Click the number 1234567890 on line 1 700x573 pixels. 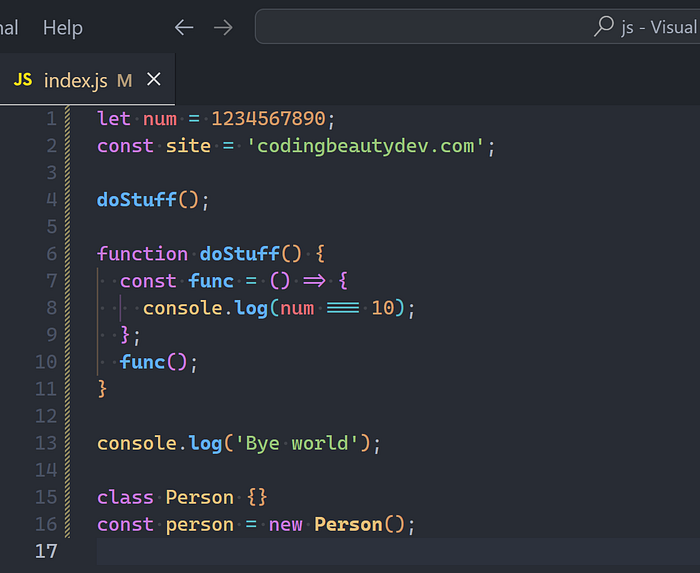click(x=268, y=119)
